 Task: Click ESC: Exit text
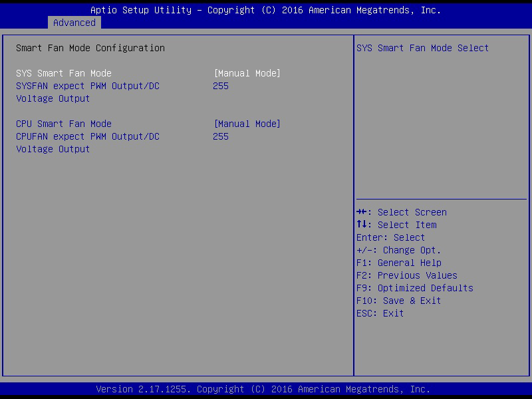click(380, 313)
